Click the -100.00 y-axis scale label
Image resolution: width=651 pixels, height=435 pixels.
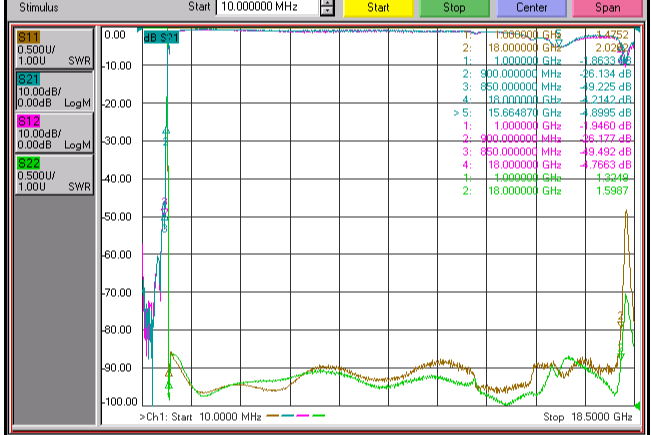coord(119,401)
